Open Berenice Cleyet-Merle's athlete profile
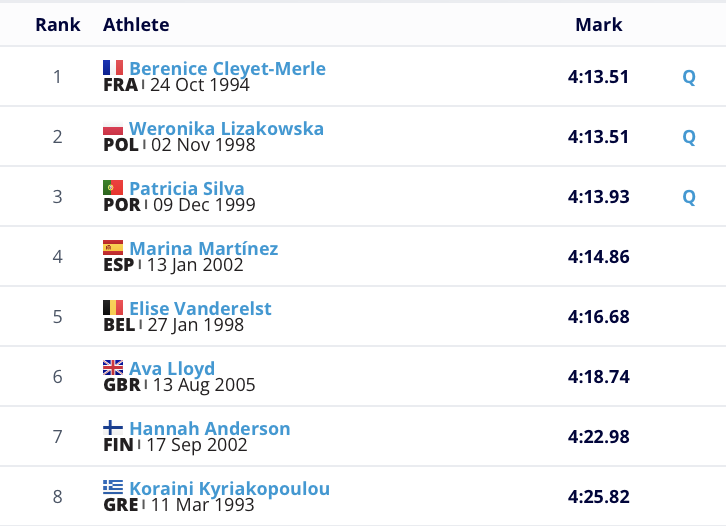 227,69
